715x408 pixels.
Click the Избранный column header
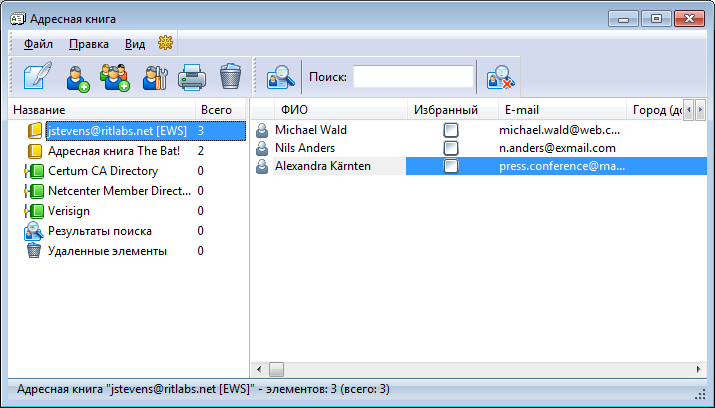coord(452,110)
